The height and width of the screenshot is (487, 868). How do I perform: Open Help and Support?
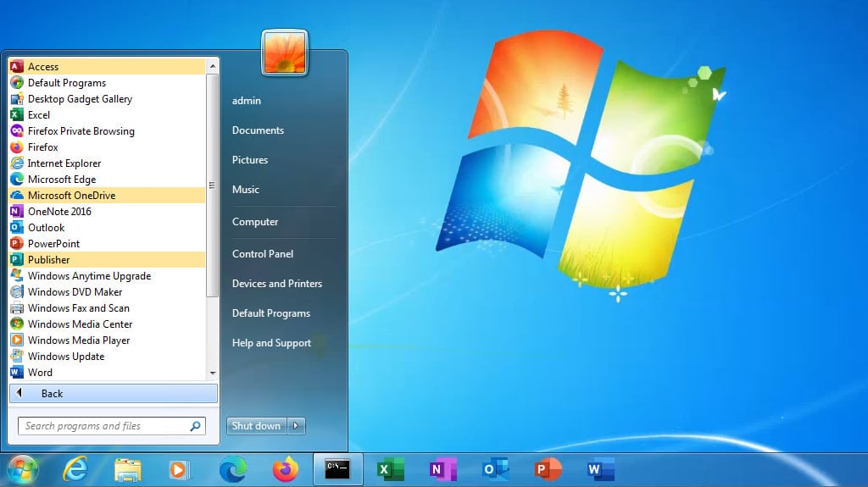pyautogui.click(x=272, y=343)
